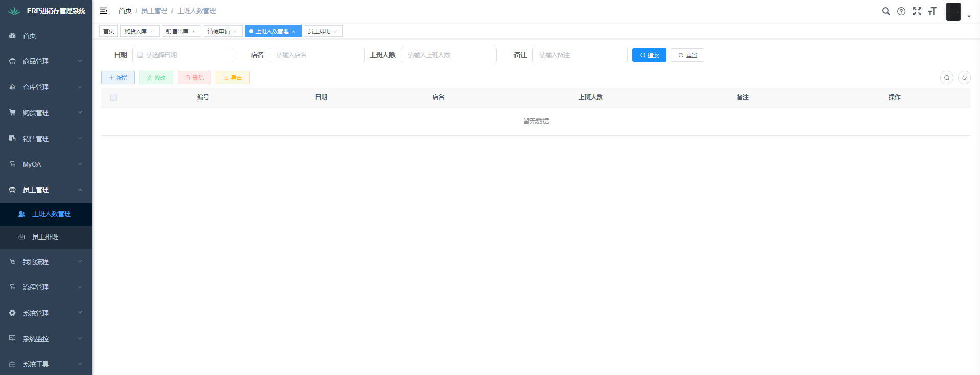Click the 重置 reset button
Screen dimensions: 980x375
(688, 55)
